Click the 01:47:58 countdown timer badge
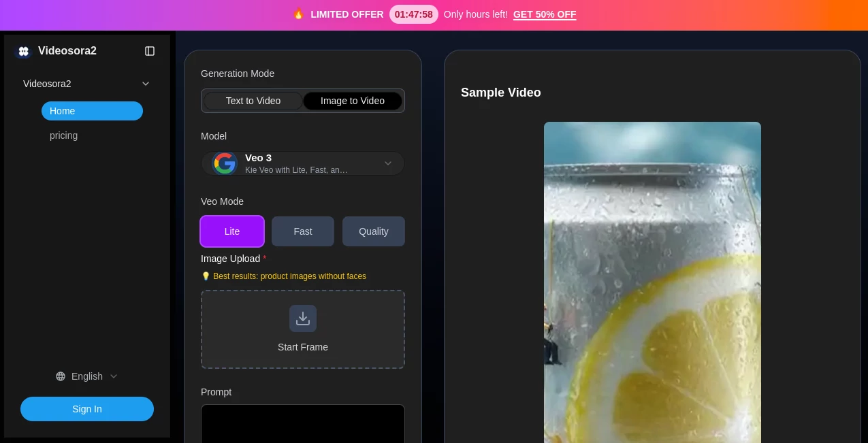Screen dimensions: 868x443 click(x=414, y=14)
